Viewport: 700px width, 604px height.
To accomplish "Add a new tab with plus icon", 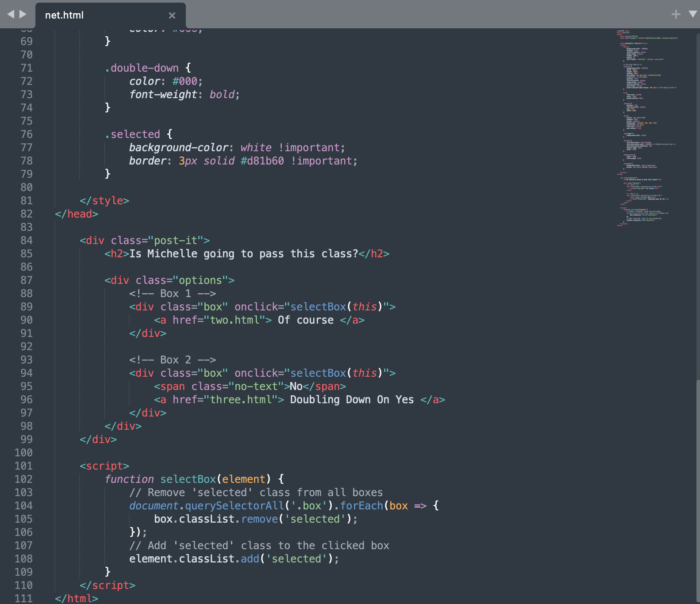I will (x=676, y=14).
